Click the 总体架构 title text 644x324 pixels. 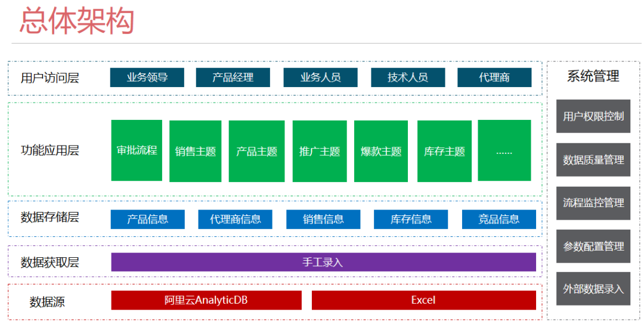click(x=77, y=21)
